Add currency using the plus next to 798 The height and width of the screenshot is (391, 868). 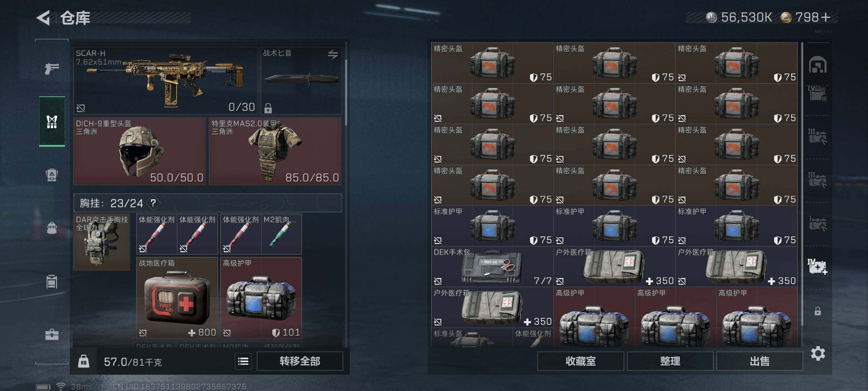click(x=825, y=17)
